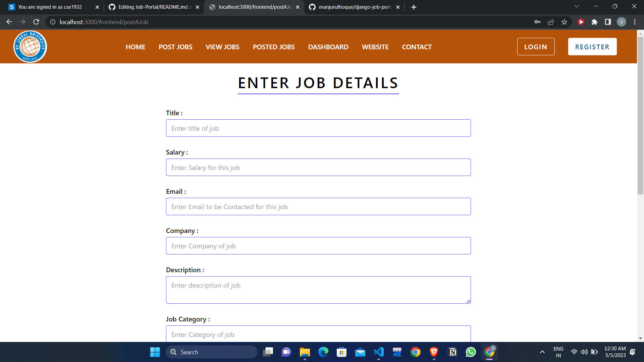Click the back navigation arrow
This screenshot has width=644, height=362.
pyautogui.click(x=9, y=22)
